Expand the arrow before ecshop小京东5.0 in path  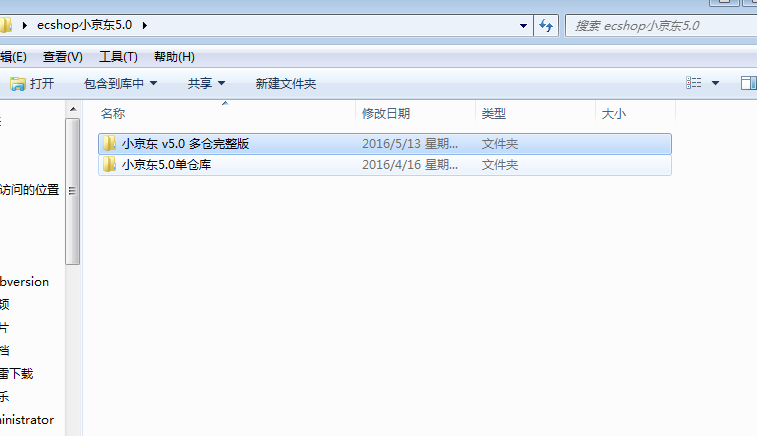click(x=24, y=25)
